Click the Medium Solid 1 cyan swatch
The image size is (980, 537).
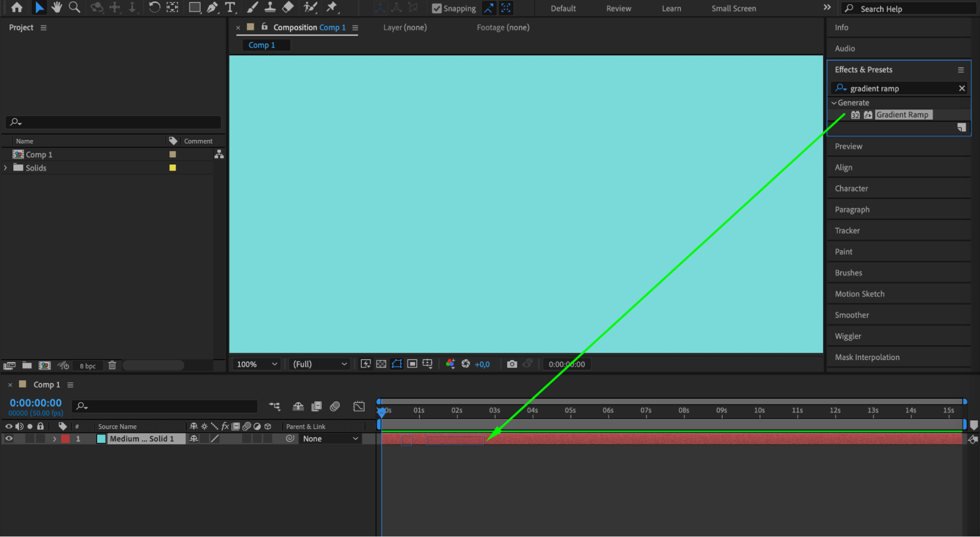[101, 439]
